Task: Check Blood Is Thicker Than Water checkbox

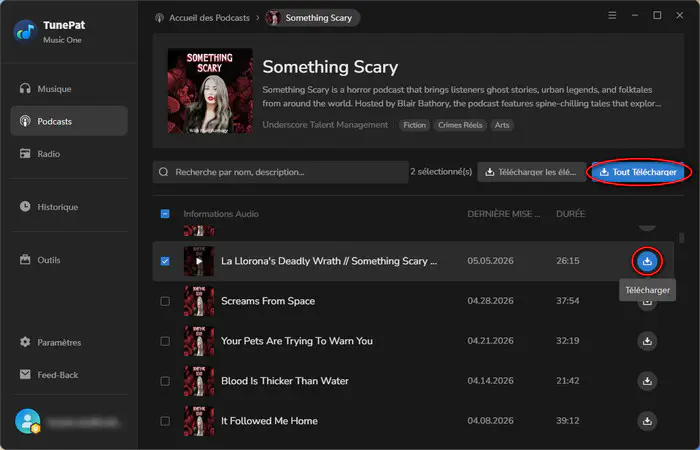Action: pyautogui.click(x=165, y=381)
